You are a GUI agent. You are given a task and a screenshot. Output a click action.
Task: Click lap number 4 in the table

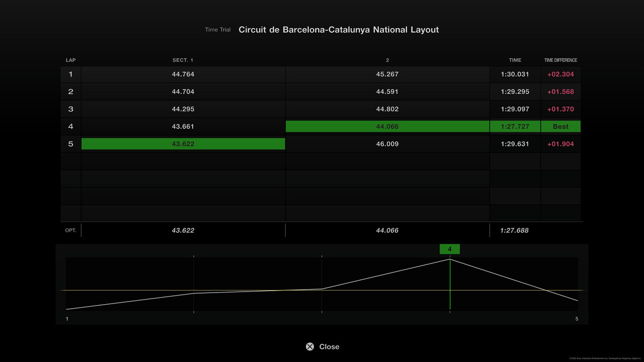(x=70, y=126)
